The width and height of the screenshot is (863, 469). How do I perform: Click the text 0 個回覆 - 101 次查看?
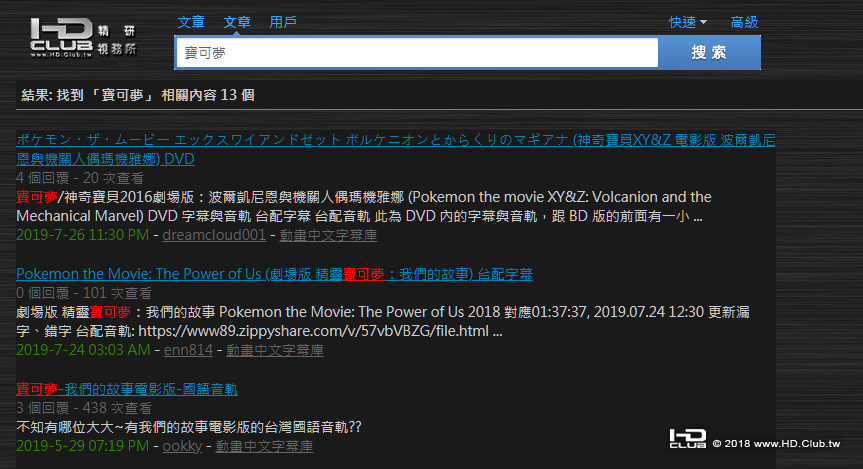pyautogui.click(x=84, y=293)
